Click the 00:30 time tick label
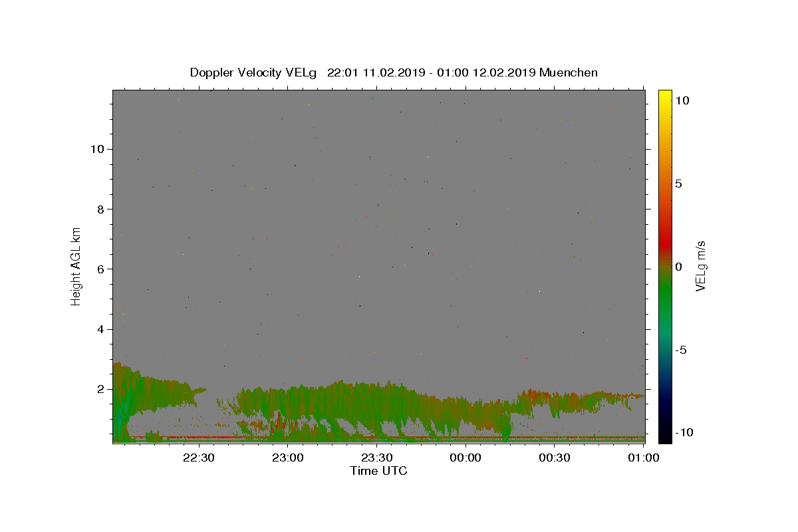The width and height of the screenshot is (798, 532). click(555, 458)
